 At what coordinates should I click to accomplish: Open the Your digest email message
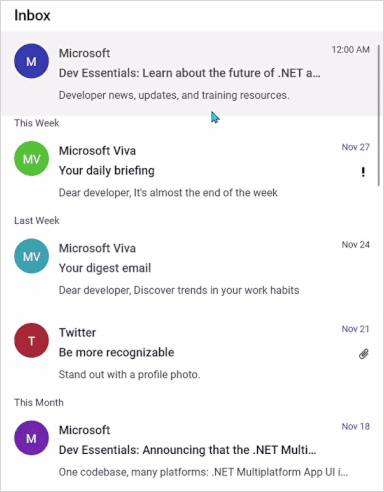192,269
